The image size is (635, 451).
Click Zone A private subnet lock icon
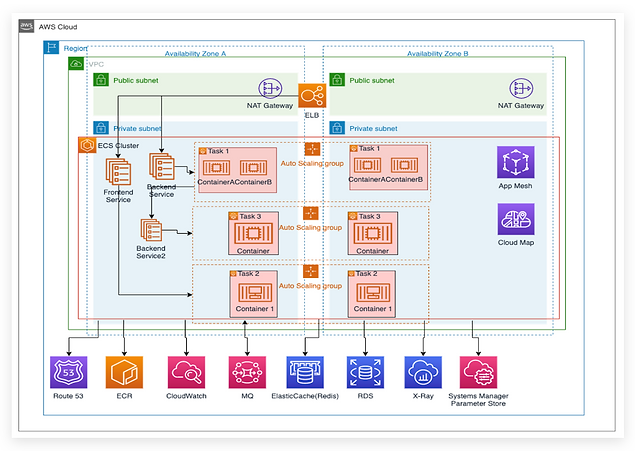pyautogui.click(x=101, y=128)
